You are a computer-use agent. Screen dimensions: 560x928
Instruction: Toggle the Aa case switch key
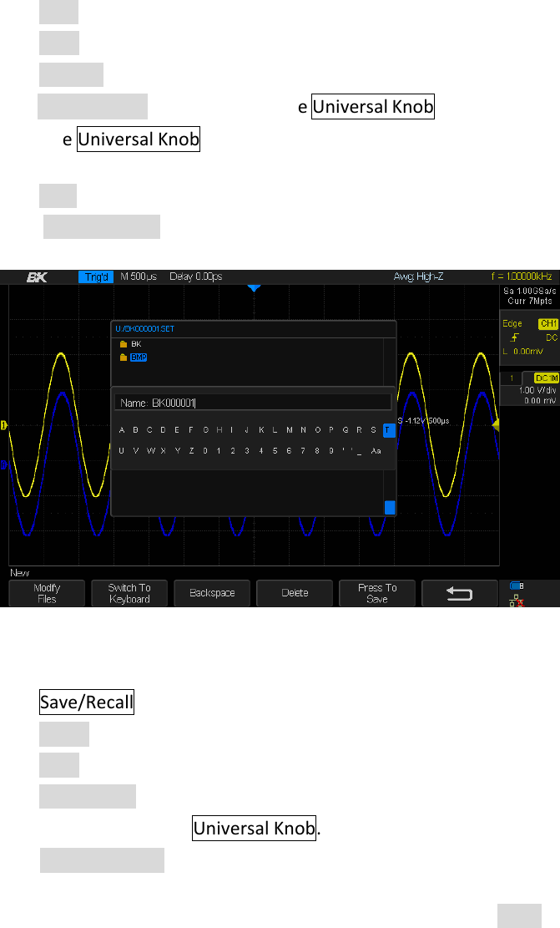(376, 451)
